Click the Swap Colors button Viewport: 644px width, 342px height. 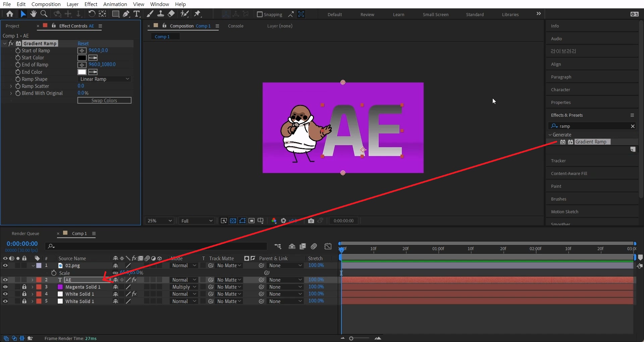pos(104,101)
